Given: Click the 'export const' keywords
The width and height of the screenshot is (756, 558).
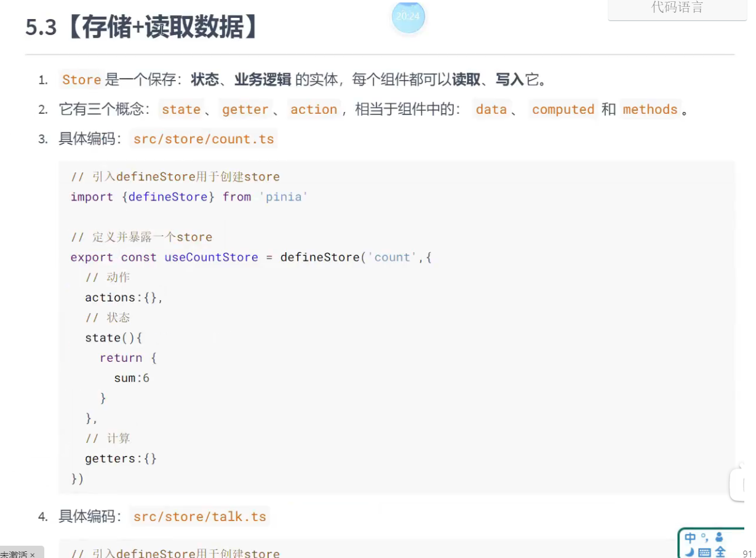Looking at the screenshot, I should point(114,257).
